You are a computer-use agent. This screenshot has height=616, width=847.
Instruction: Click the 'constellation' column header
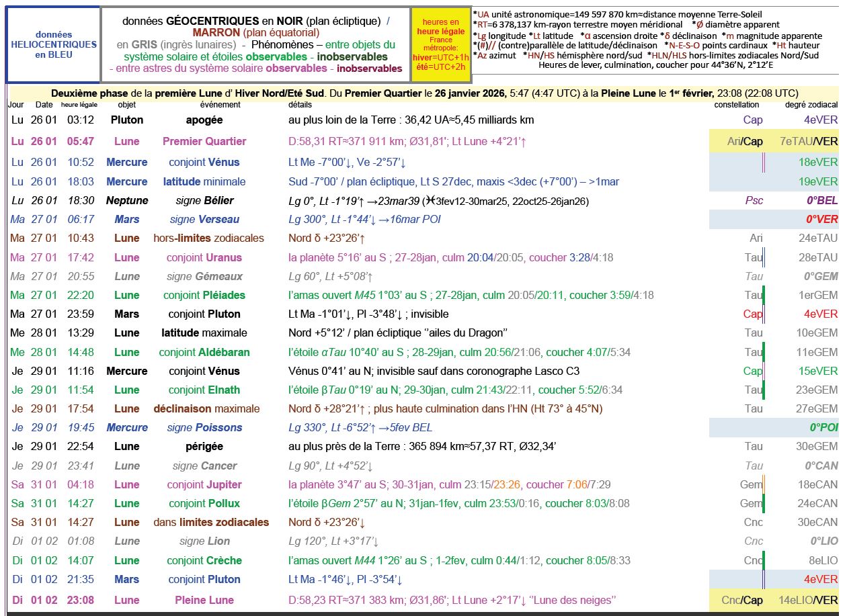736,105
